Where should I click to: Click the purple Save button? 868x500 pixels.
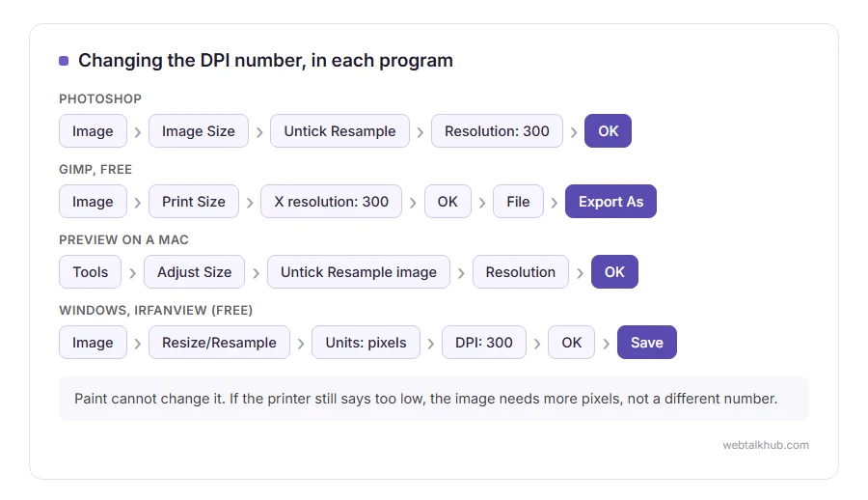click(646, 342)
